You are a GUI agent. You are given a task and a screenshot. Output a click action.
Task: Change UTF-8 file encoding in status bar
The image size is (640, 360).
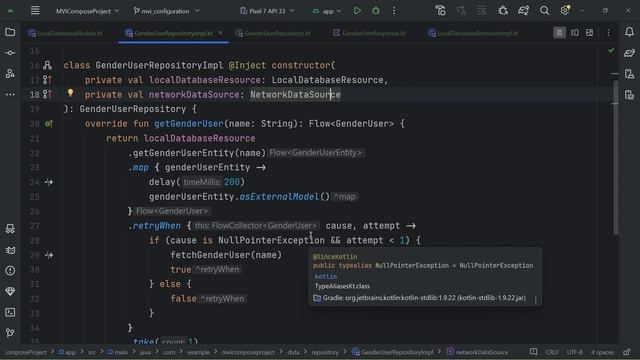(575, 352)
